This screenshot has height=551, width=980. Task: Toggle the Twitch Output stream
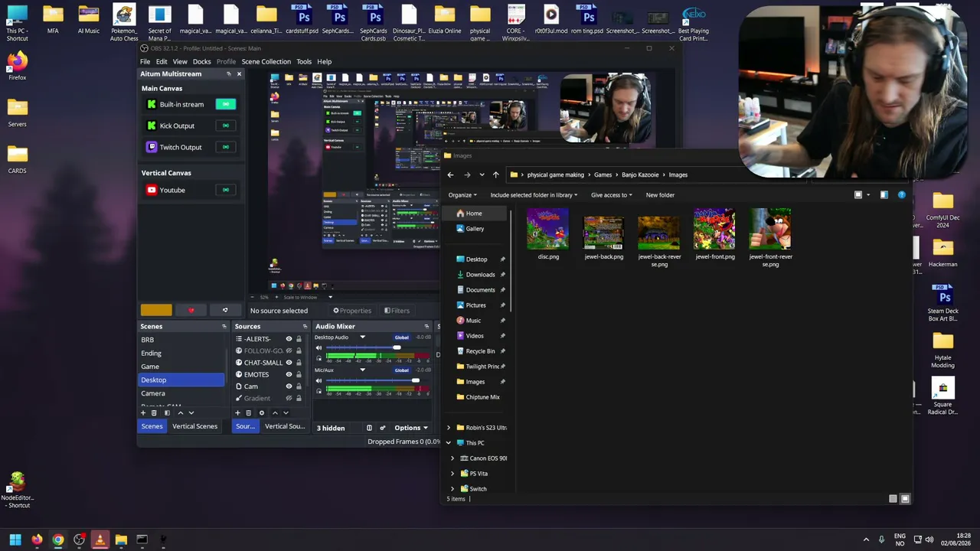(x=225, y=147)
